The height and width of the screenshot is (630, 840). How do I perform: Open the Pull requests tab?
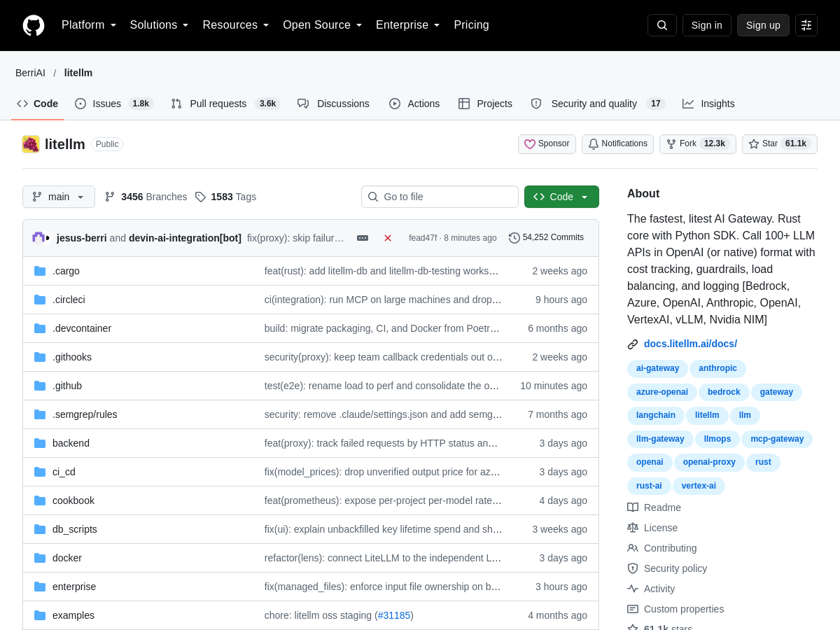point(225,104)
